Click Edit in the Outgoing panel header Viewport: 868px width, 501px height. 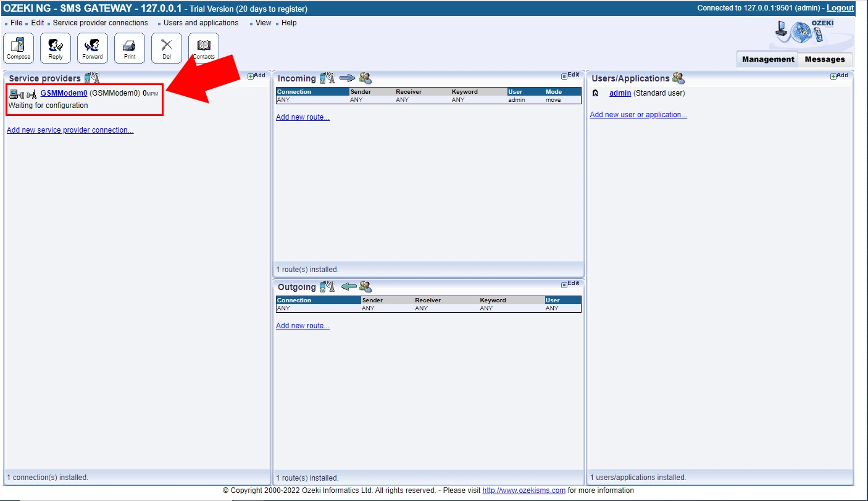click(x=570, y=284)
